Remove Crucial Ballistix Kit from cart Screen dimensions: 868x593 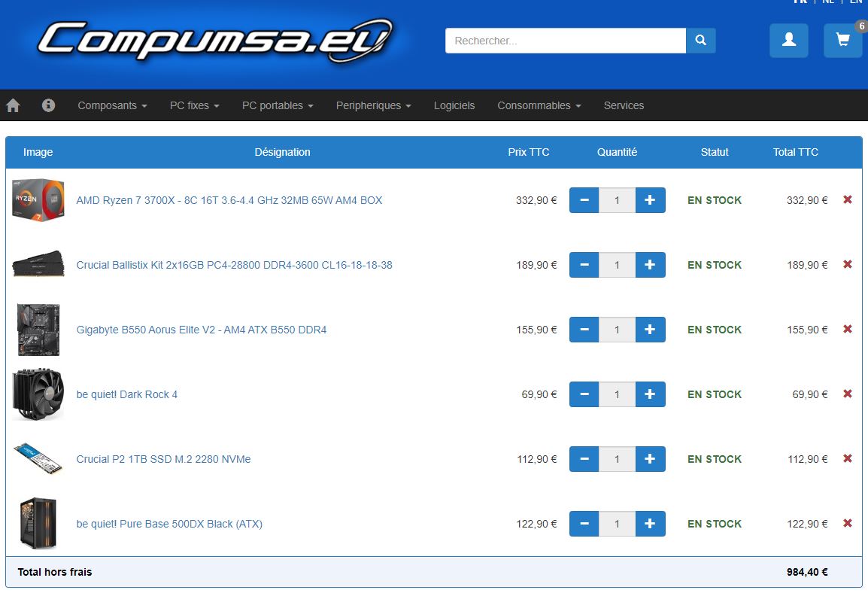point(848,264)
